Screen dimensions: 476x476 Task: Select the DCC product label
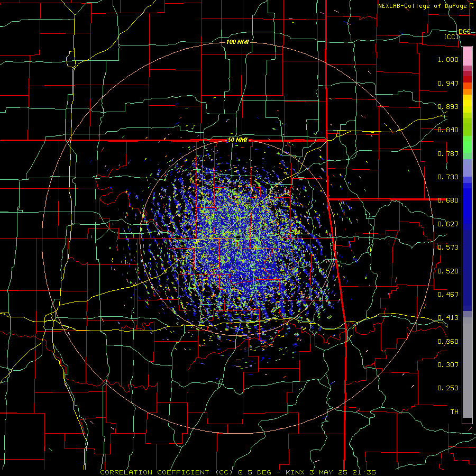464,32
